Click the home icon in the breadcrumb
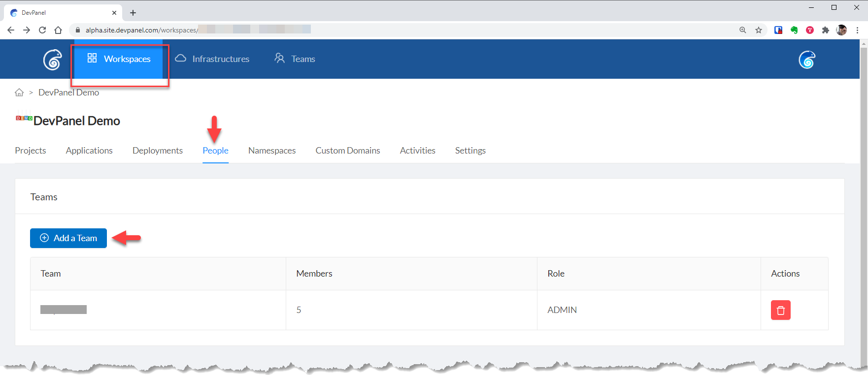Image resolution: width=868 pixels, height=375 pixels. (x=19, y=93)
